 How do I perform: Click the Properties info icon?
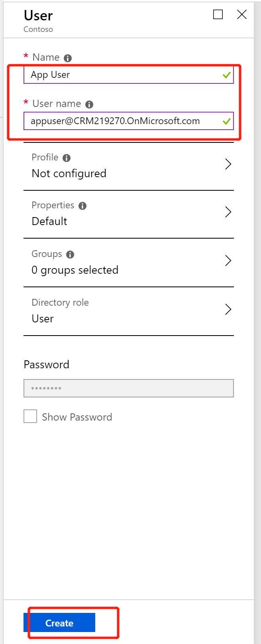coord(82,205)
